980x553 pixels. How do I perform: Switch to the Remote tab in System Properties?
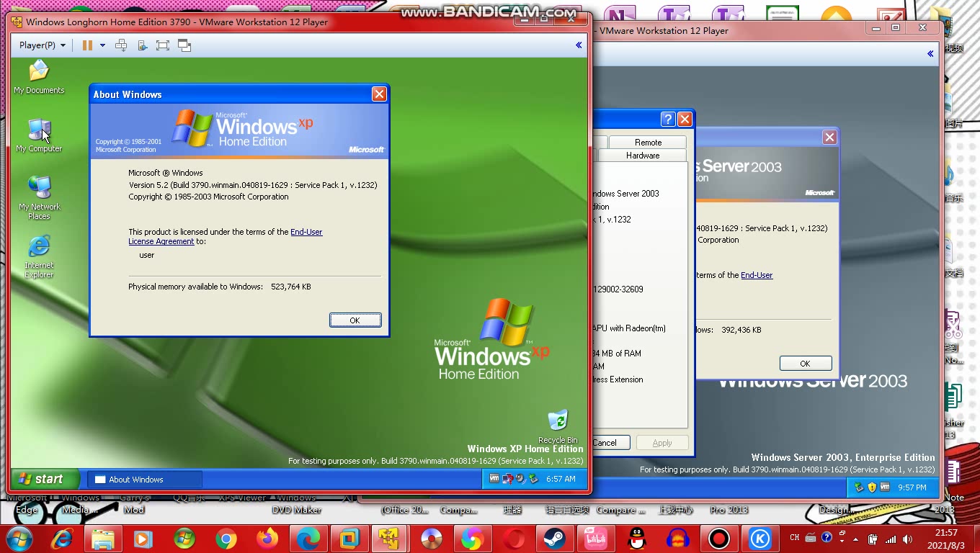click(648, 142)
